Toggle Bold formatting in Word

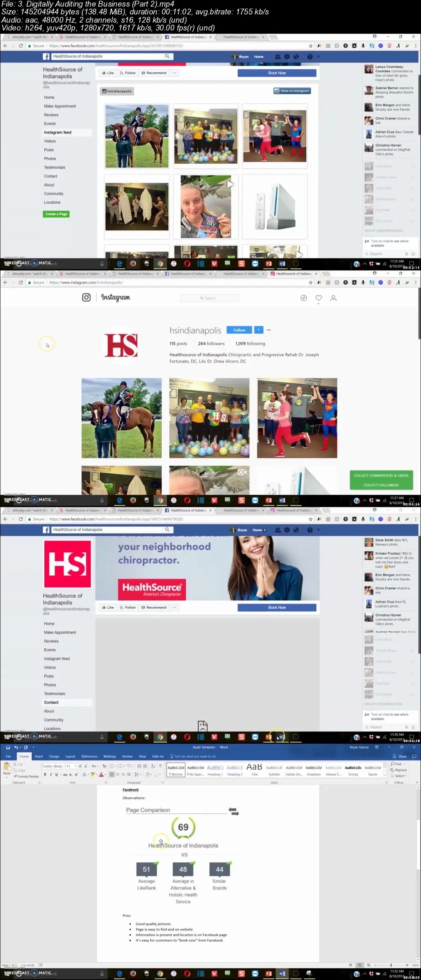[x=45, y=774]
